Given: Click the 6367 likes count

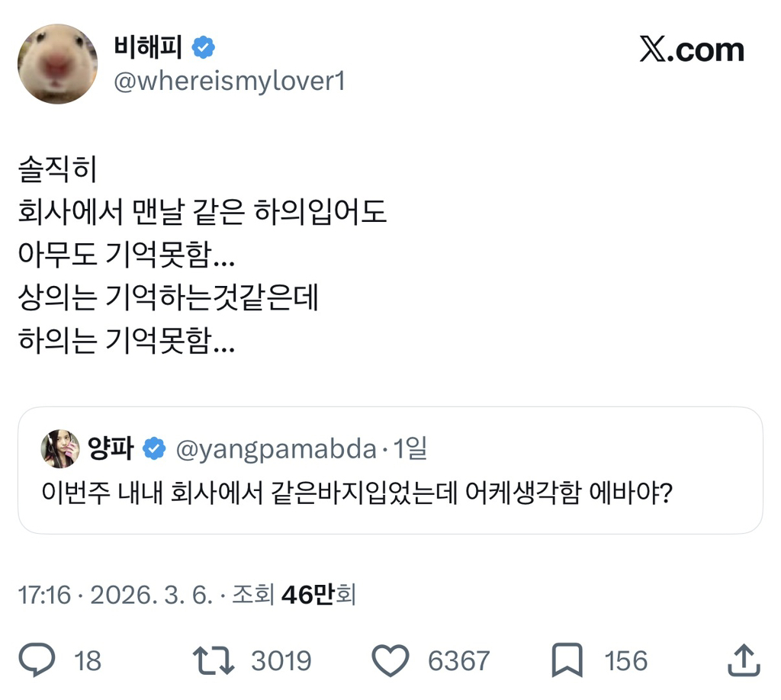Looking at the screenshot, I should point(458,661).
